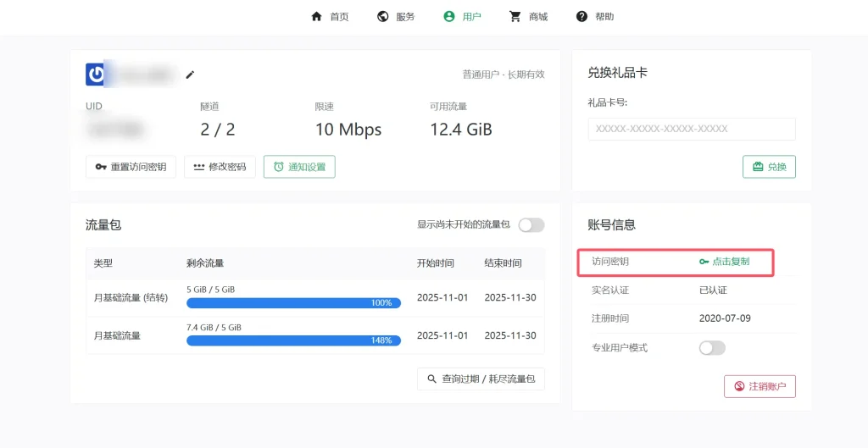Click 注销账户 delete account button

pos(759,386)
